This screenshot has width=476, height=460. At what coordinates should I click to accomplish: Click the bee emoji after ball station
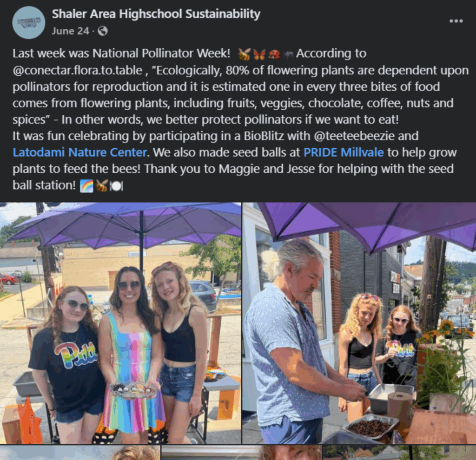pyautogui.click(x=102, y=186)
